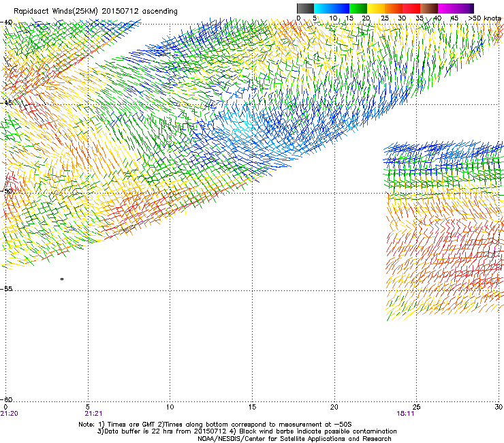Click the '40' value under the color scale

click(437, 18)
